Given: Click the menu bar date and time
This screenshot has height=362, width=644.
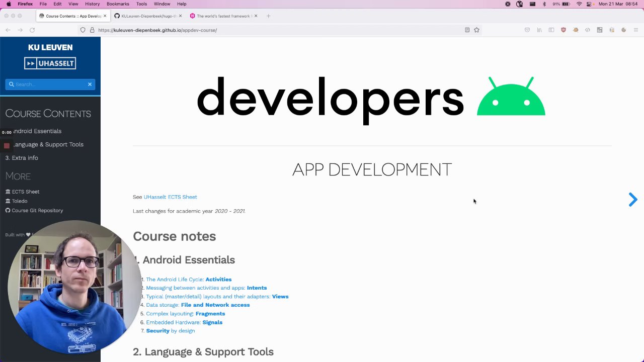Looking at the screenshot, I should point(618,4).
